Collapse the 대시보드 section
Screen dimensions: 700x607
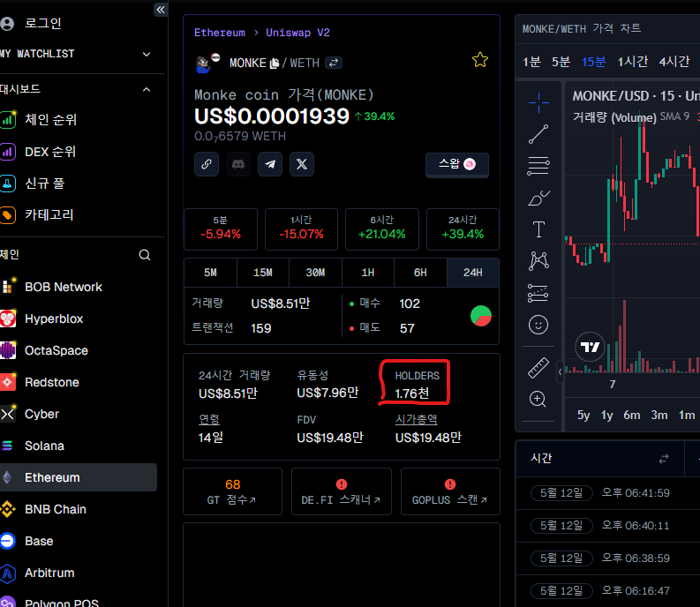(147, 89)
